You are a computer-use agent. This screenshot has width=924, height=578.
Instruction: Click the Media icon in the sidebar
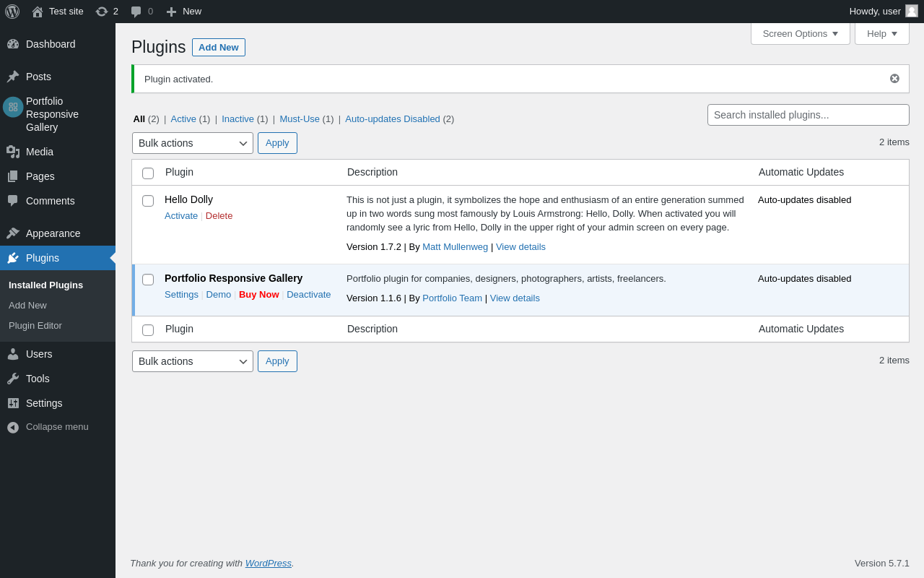[x=13, y=152]
